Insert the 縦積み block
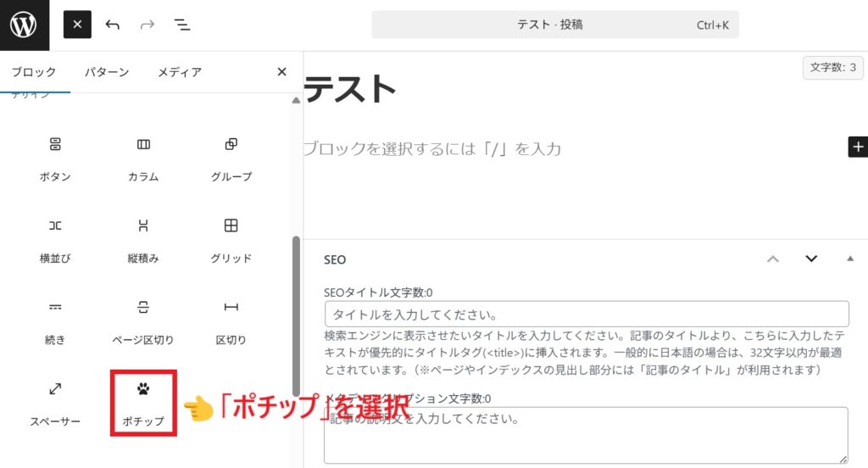Viewport: 868px width, 468px height. pos(143,241)
